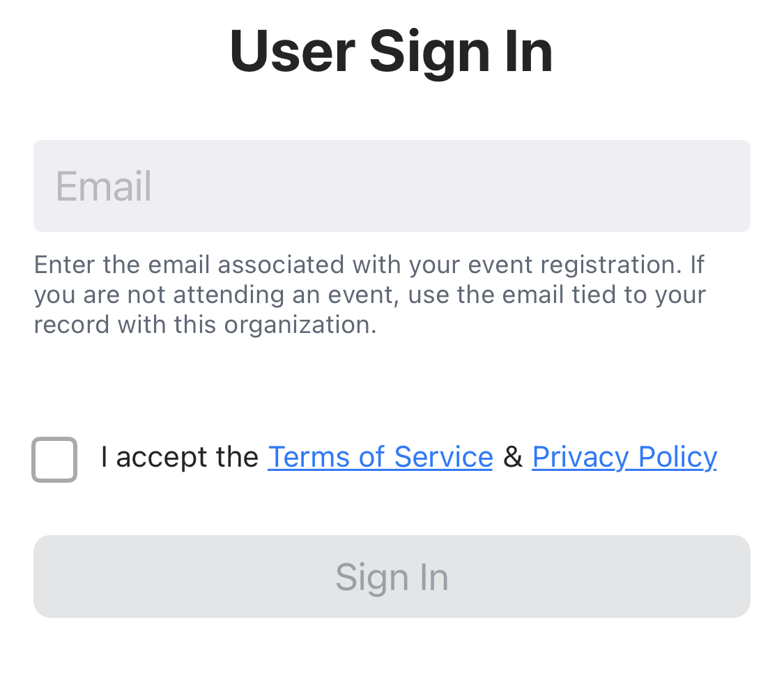Enable agreement to Terms and Privacy Policy

(54, 459)
